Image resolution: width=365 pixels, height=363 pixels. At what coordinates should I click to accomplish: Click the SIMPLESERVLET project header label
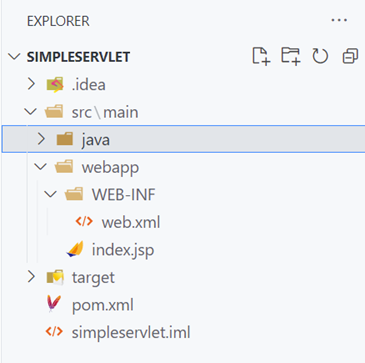pos(78,57)
